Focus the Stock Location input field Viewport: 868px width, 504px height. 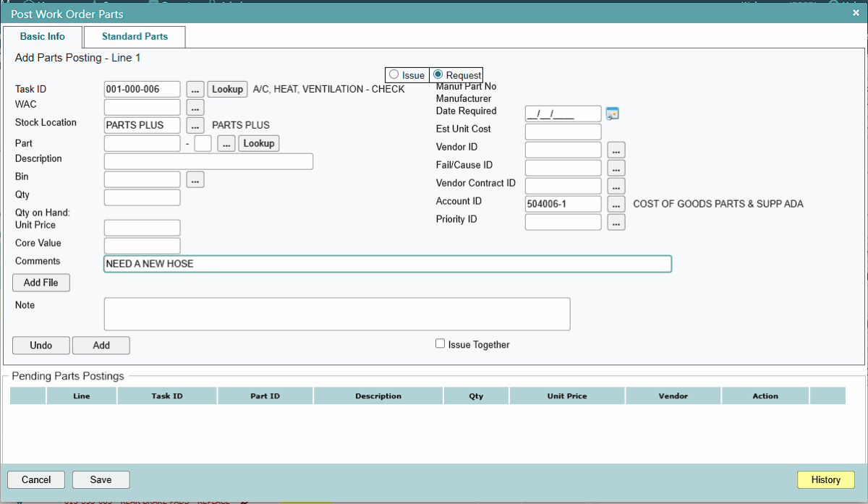point(142,125)
